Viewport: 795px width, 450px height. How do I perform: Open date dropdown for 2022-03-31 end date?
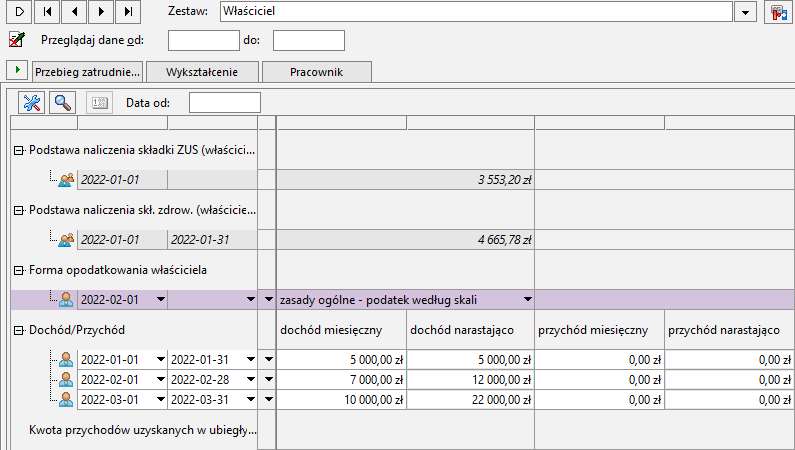(250, 399)
